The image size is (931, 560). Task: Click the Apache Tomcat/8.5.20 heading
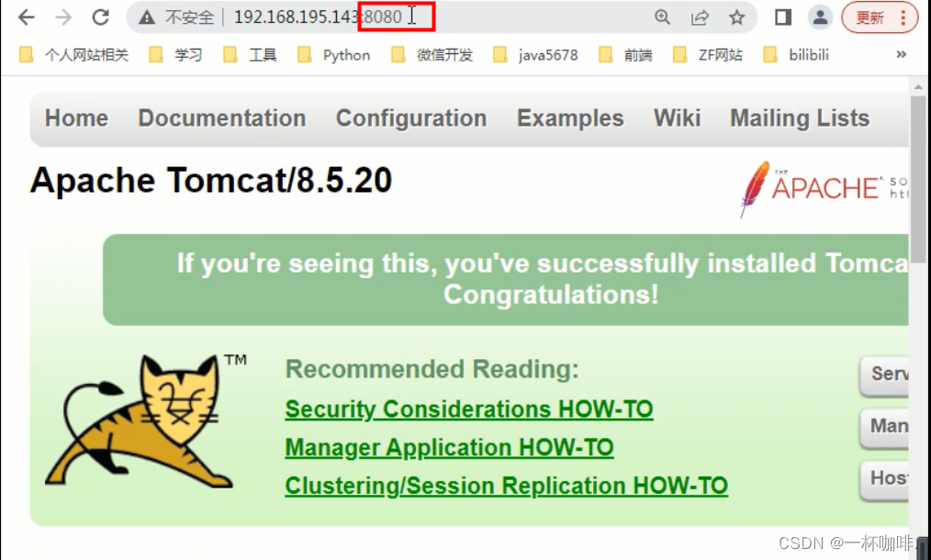coord(211,180)
